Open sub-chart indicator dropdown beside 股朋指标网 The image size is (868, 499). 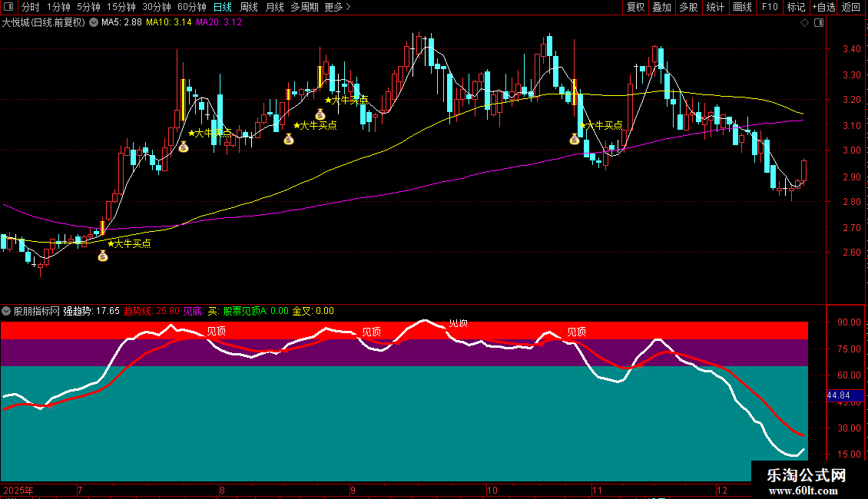point(6,311)
